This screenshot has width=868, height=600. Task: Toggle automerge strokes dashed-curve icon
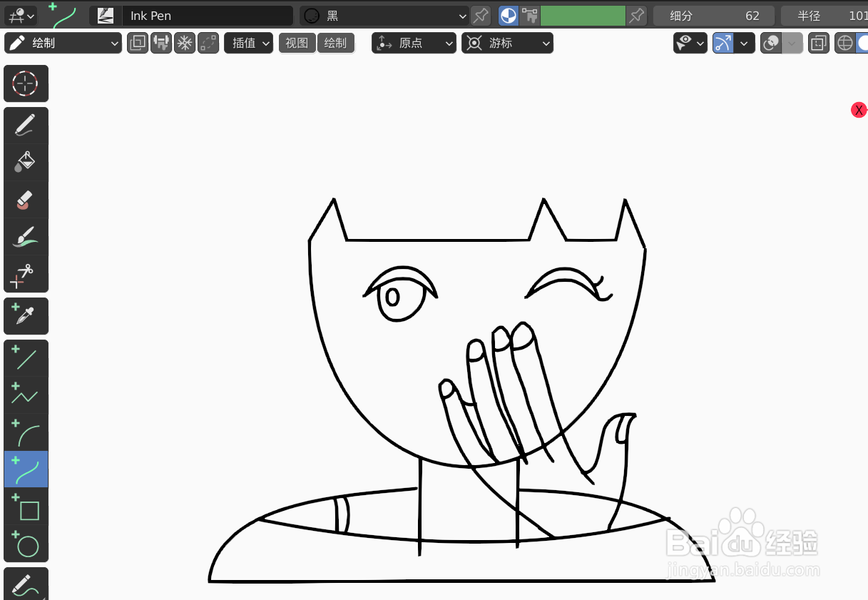pyautogui.click(x=208, y=43)
